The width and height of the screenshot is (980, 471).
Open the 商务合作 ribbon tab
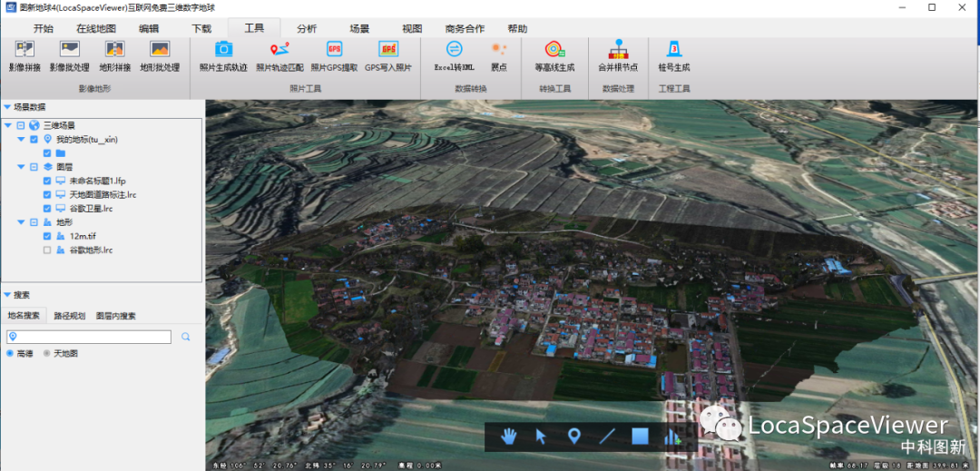[x=465, y=28]
